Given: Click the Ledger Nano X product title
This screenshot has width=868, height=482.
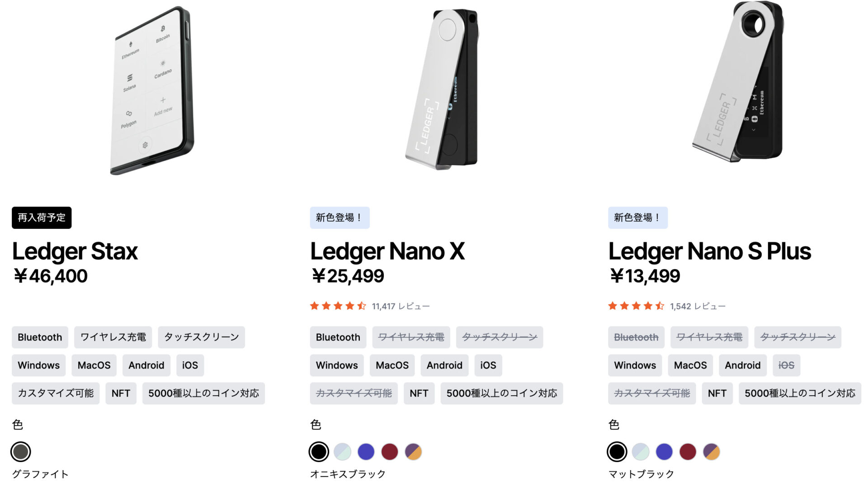Looking at the screenshot, I should 387,251.
